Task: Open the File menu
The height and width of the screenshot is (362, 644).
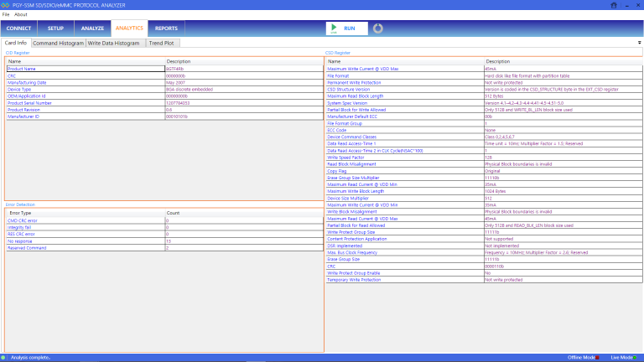Action: (6, 14)
